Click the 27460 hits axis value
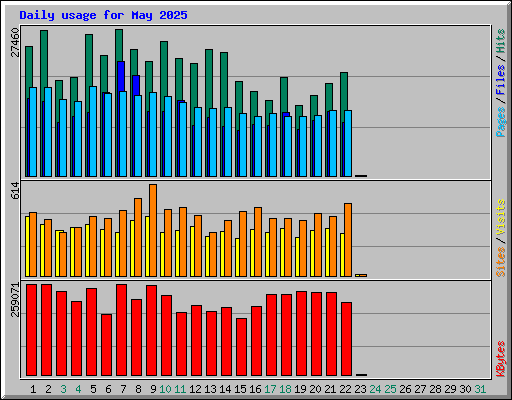 click(15, 43)
